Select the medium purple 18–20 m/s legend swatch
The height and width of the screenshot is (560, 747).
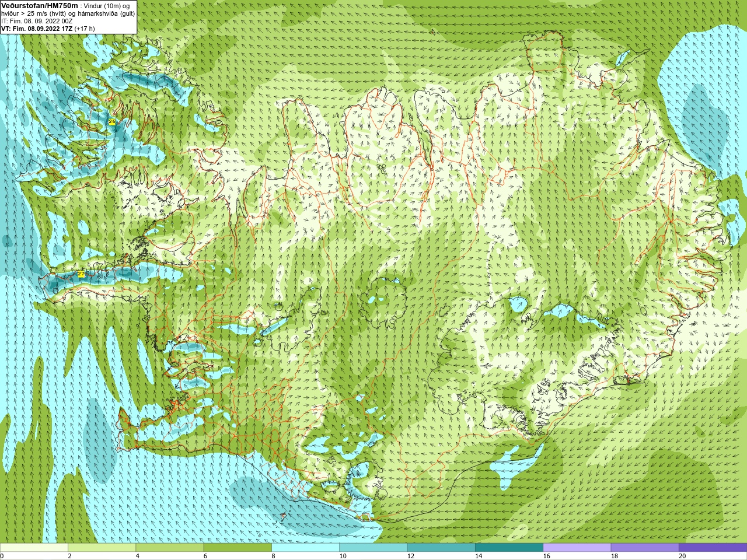[x=644, y=547]
